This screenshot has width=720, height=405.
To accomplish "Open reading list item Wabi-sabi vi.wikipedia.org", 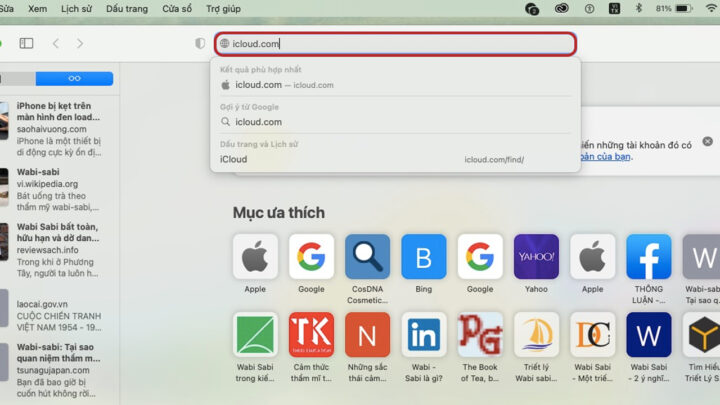I will [x=55, y=189].
